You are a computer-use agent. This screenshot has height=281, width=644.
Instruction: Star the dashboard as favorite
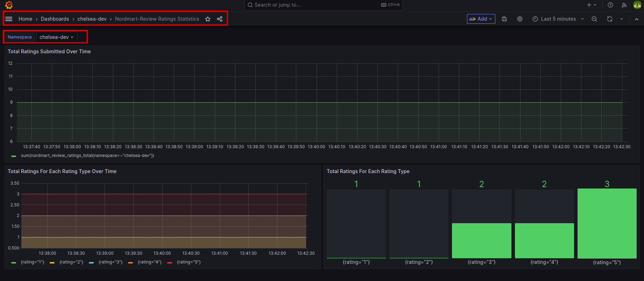208,19
